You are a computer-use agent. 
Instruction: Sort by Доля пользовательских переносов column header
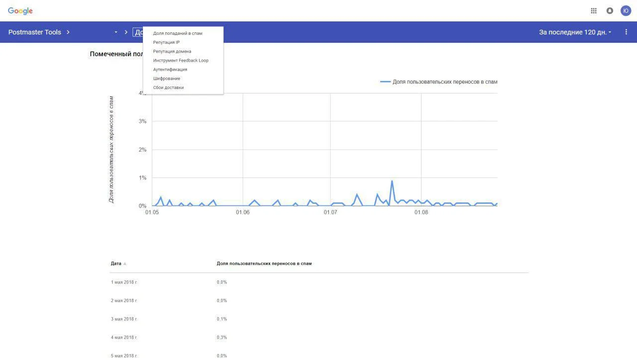point(264,264)
